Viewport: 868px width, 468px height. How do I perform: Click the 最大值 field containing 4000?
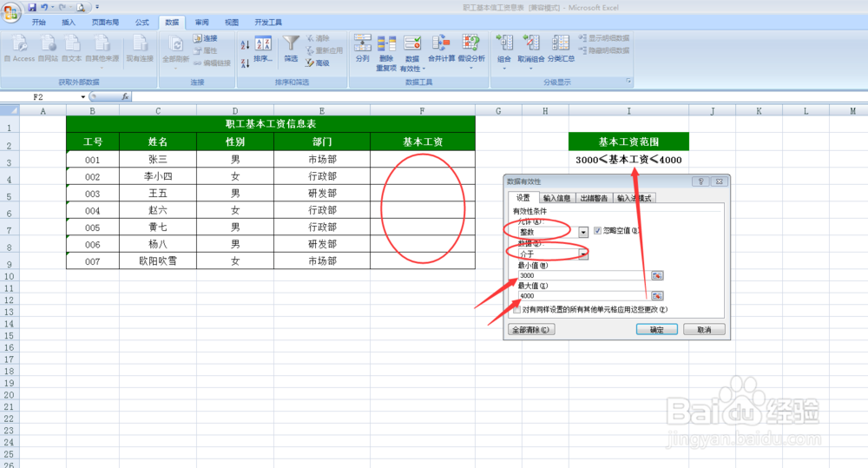point(583,296)
